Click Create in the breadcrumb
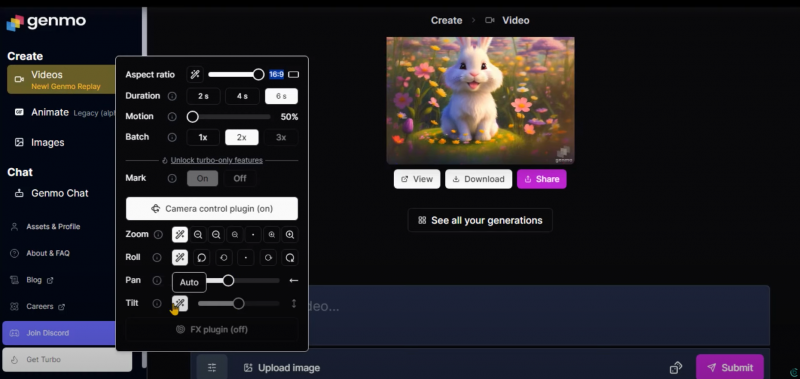The height and width of the screenshot is (379, 800). (446, 20)
